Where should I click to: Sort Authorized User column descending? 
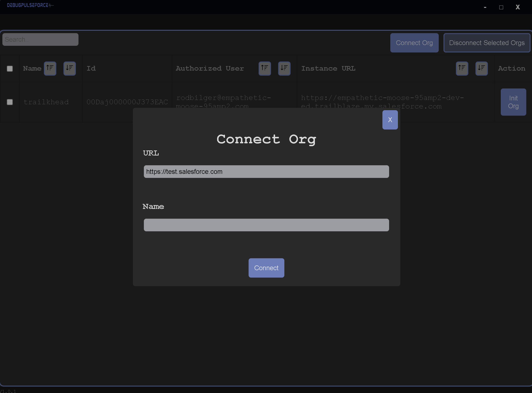coord(284,68)
